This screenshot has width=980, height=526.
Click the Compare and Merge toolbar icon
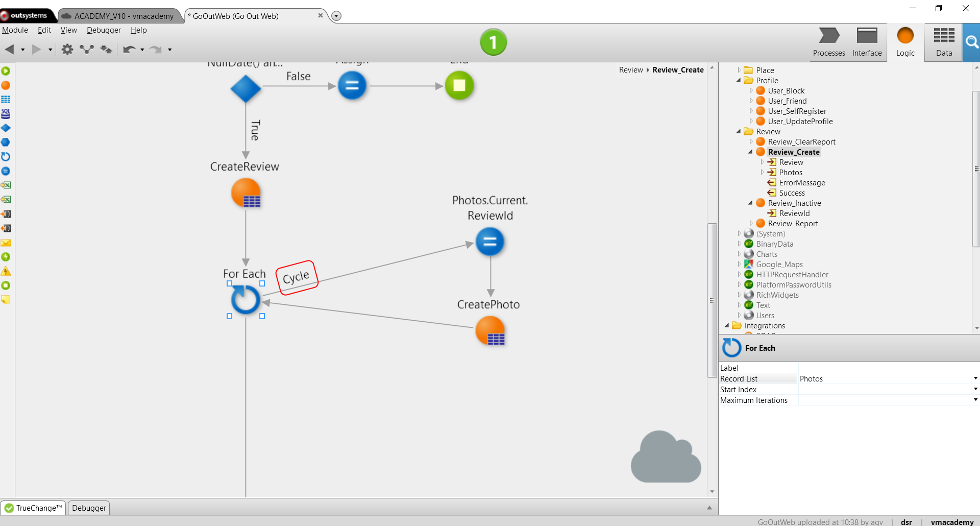[106, 49]
